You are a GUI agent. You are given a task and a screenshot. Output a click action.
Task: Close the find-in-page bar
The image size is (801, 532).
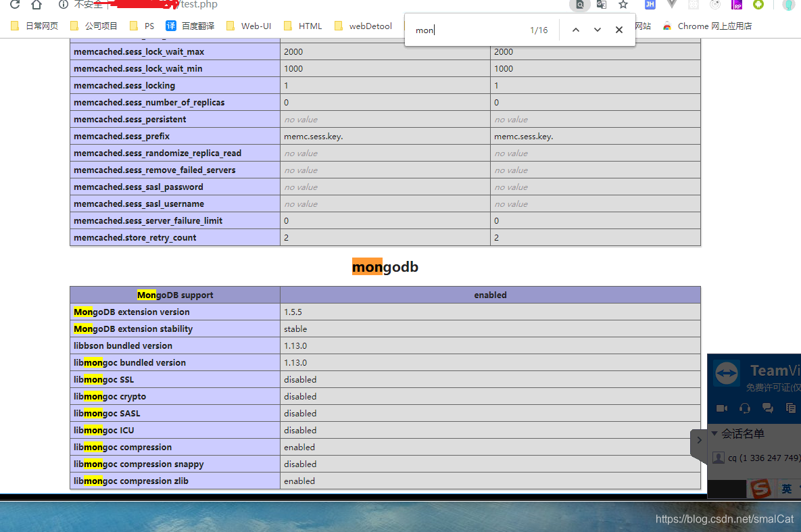[619, 30]
